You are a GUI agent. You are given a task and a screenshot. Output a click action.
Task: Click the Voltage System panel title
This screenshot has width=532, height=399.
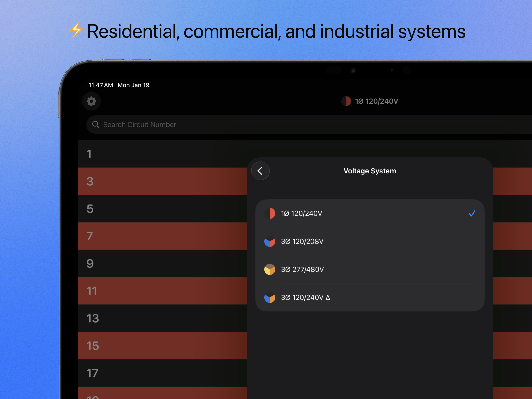click(370, 171)
